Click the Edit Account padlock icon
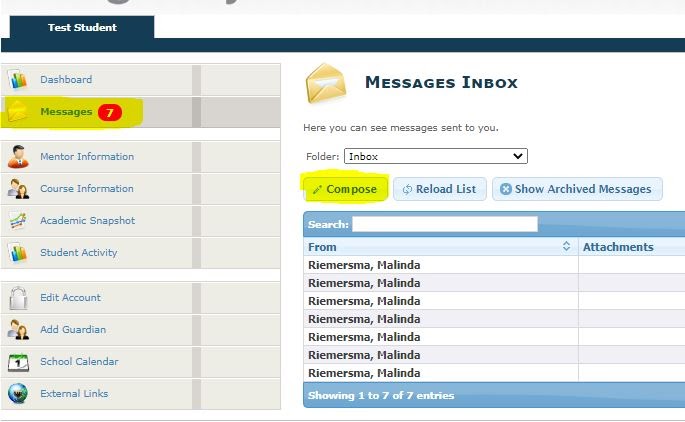Image resolution: width=685 pixels, height=422 pixels. (x=18, y=298)
